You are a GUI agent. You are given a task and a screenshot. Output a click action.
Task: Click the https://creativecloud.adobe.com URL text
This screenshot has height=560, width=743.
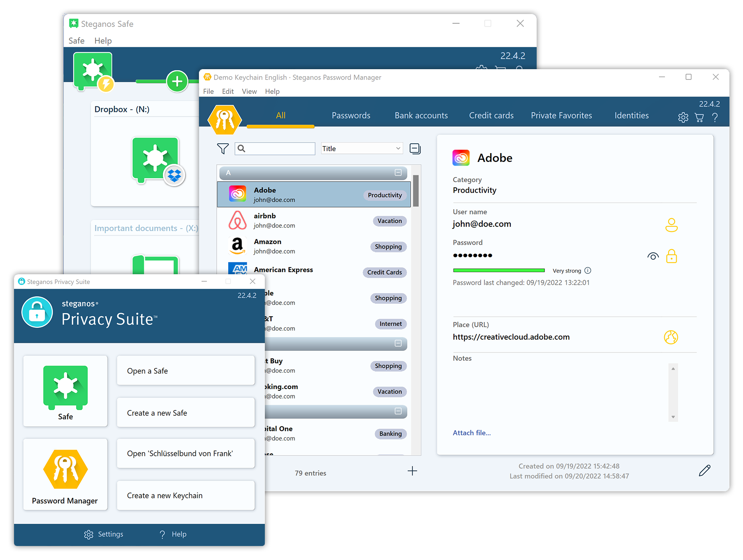pos(511,337)
